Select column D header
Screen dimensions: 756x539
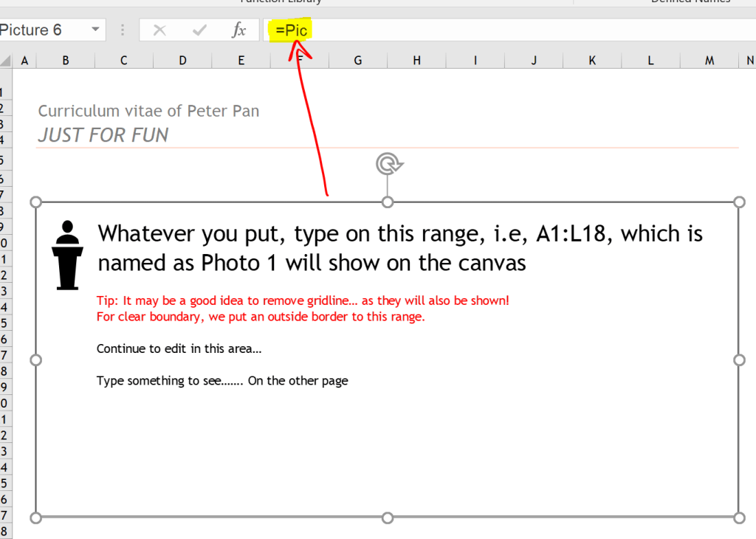coord(182,61)
